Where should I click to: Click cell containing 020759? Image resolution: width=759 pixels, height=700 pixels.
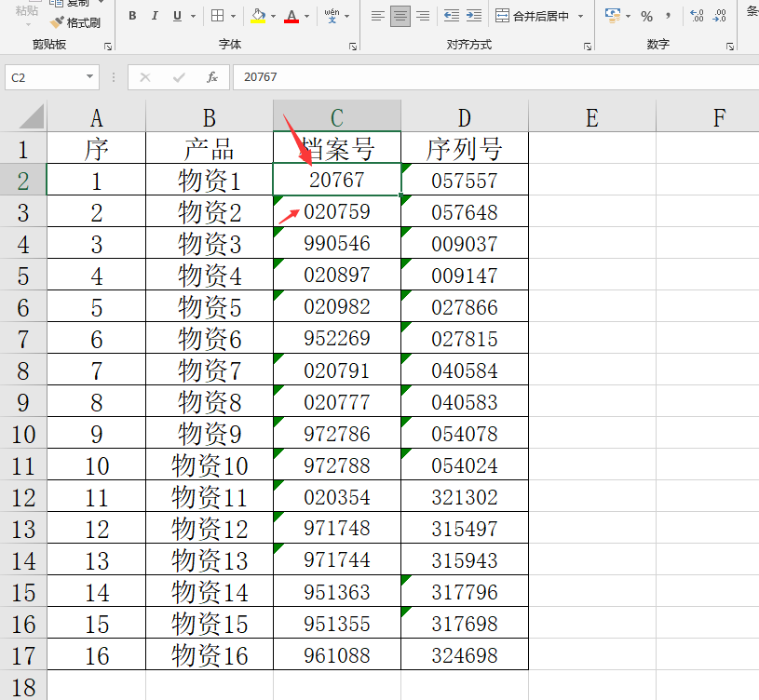pyautogui.click(x=337, y=211)
